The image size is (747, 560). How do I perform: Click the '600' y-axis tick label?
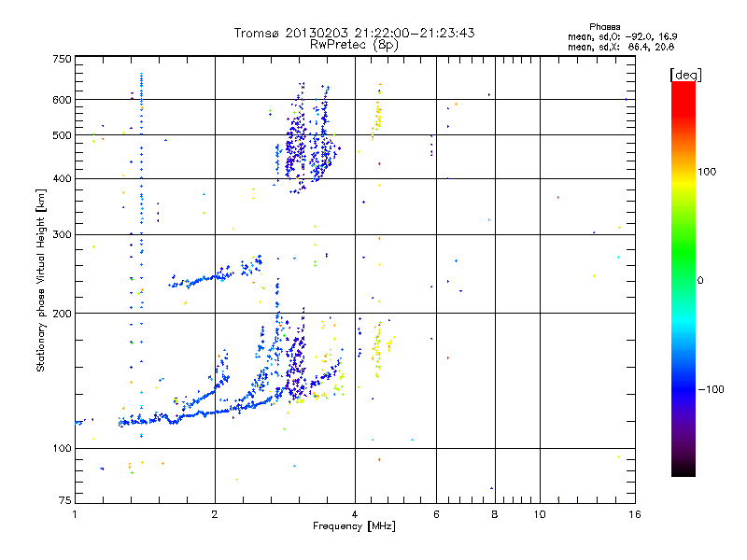tap(62, 100)
